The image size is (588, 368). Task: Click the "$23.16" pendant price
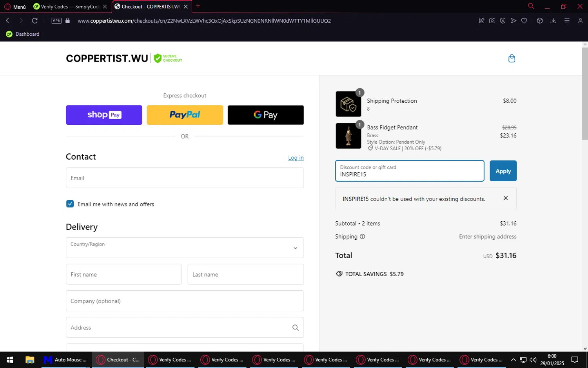click(x=508, y=136)
